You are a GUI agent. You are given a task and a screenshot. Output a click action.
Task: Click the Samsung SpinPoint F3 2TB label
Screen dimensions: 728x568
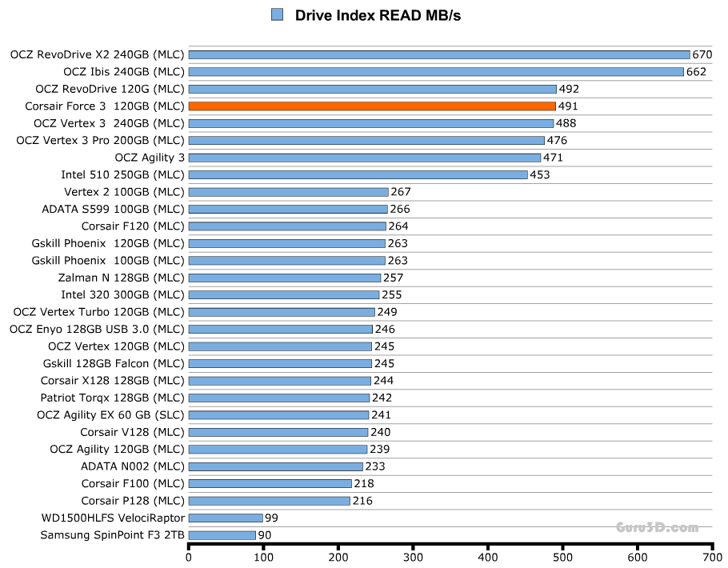tap(112, 535)
